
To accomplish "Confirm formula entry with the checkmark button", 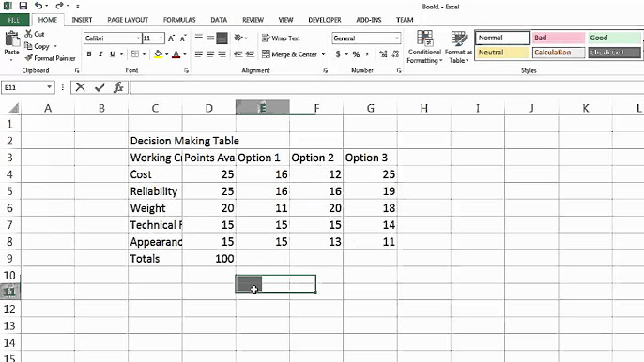I will click(x=100, y=87).
